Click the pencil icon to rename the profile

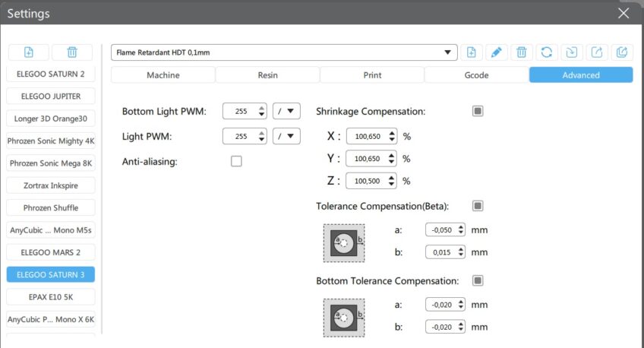click(496, 52)
